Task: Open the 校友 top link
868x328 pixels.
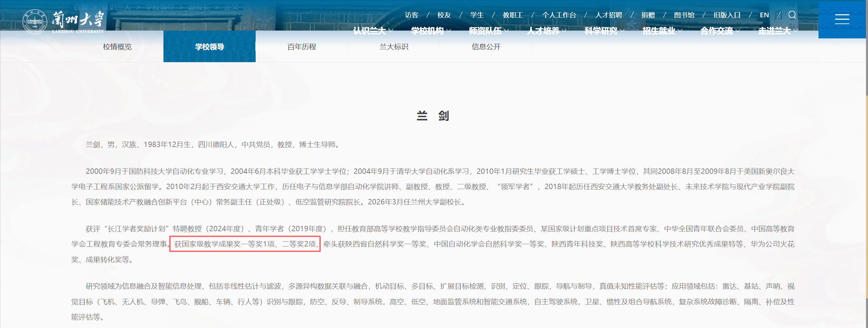Action: pyautogui.click(x=444, y=15)
